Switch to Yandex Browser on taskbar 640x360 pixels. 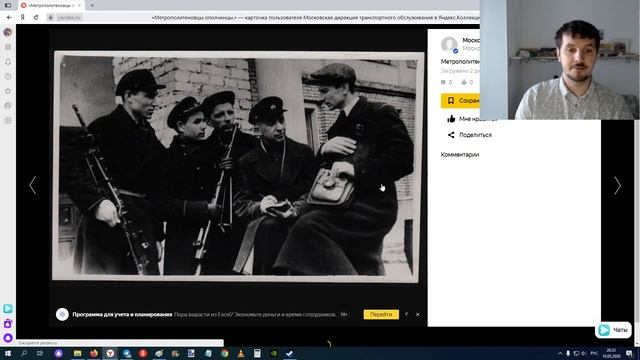click(110, 353)
